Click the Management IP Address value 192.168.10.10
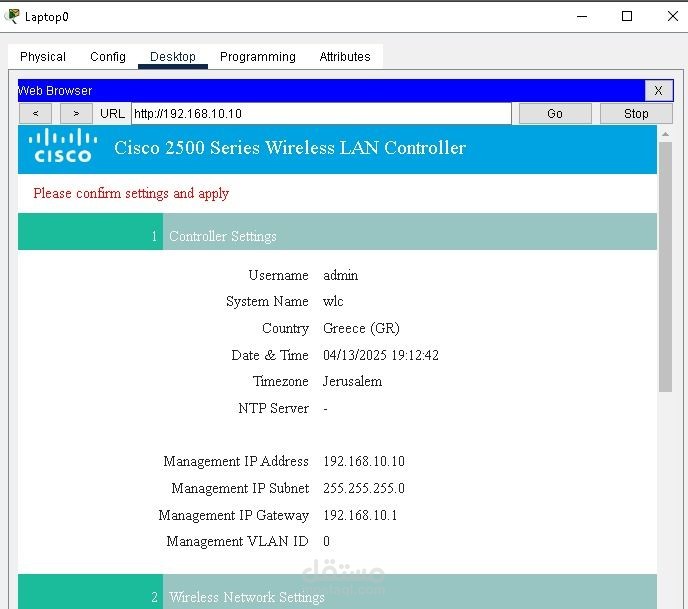Viewport: 688px width, 609px height. pos(364,461)
